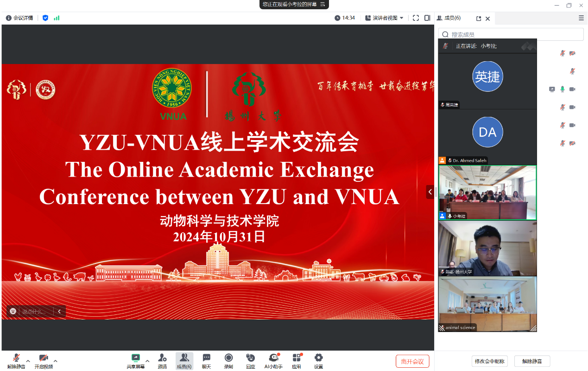
Task: Open 会议详情 meeting details
Action: 19,18
